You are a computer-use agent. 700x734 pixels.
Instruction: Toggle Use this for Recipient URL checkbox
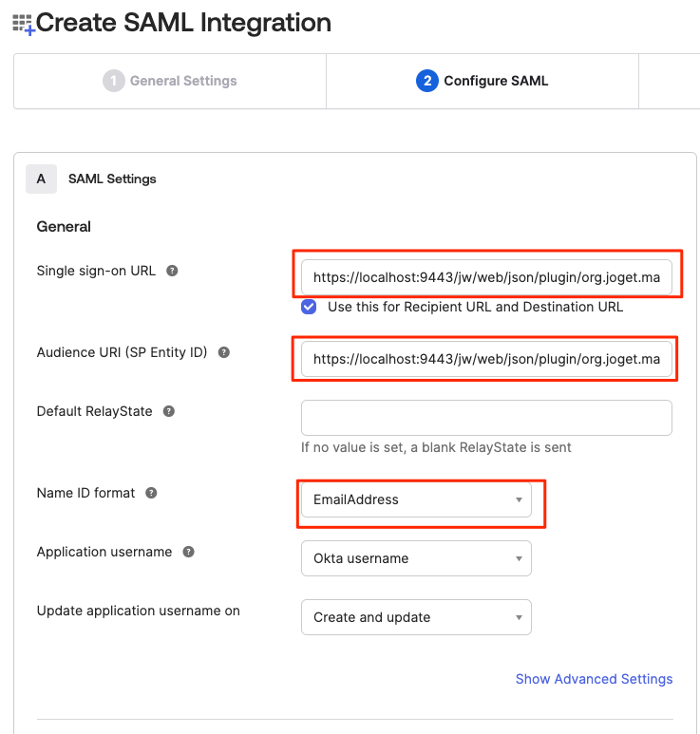[x=309, y=307]
